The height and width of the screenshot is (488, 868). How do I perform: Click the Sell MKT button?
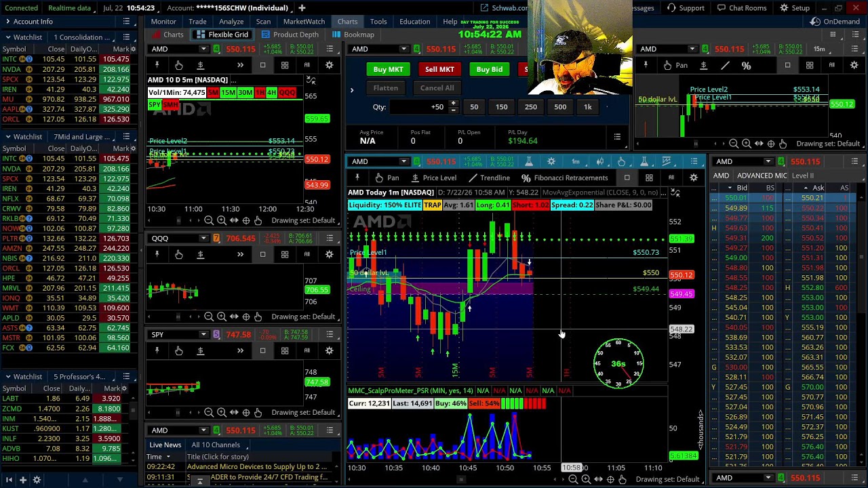point(439,69)
